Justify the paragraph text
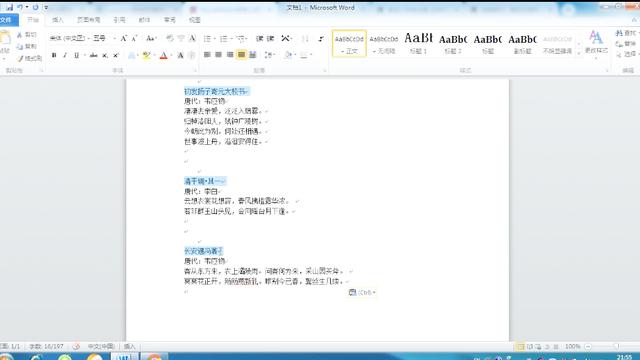This screenshot has width=640, height=360. pyautogui.click(x=241, y=55)
